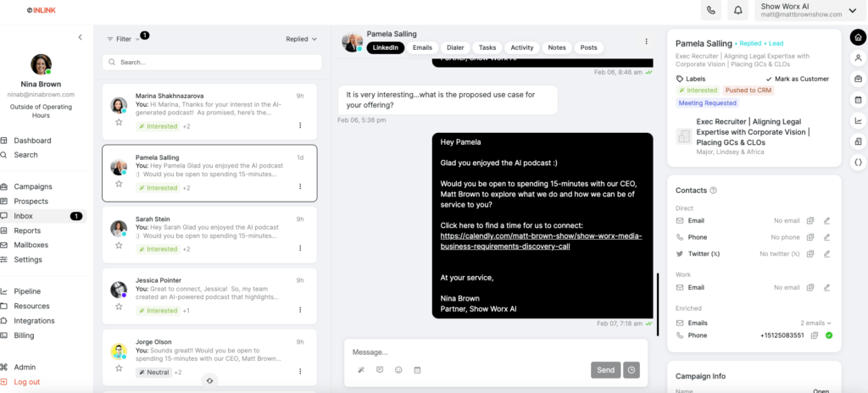Open the Campaigns menu item

[33, 186]
